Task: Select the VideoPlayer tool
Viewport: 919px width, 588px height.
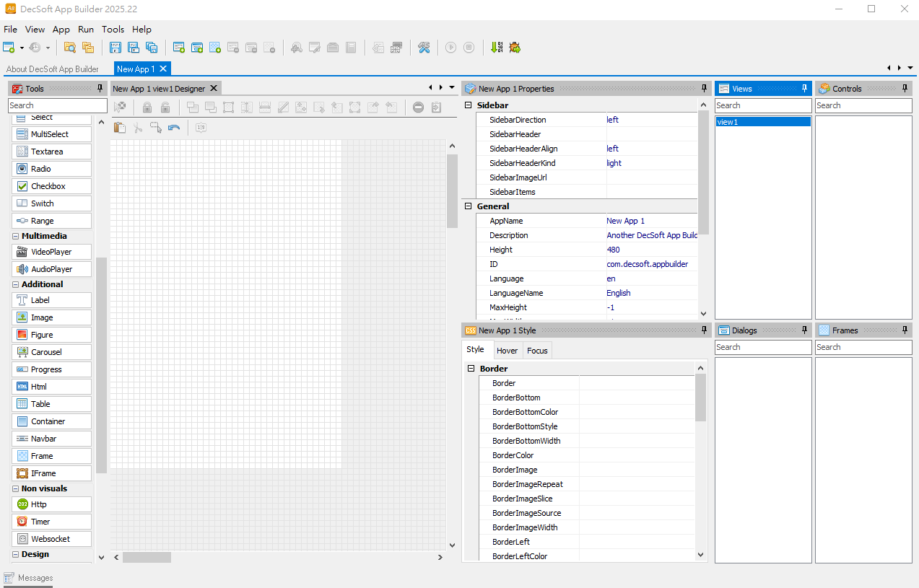Action: pyautogui.click(x=52, y=252)
